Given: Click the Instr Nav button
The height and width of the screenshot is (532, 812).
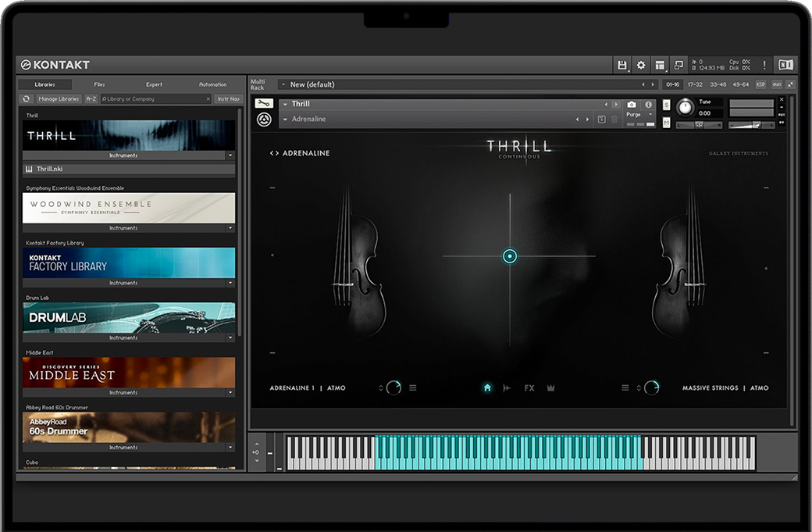Looking at the screenshot, I should [x=229, y=99].
